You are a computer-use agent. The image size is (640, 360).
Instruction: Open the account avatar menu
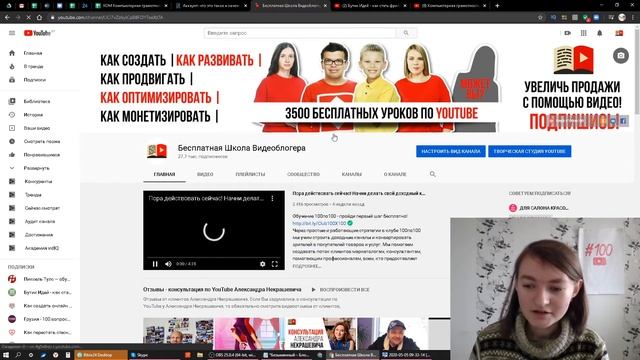(x=619, y=33)
